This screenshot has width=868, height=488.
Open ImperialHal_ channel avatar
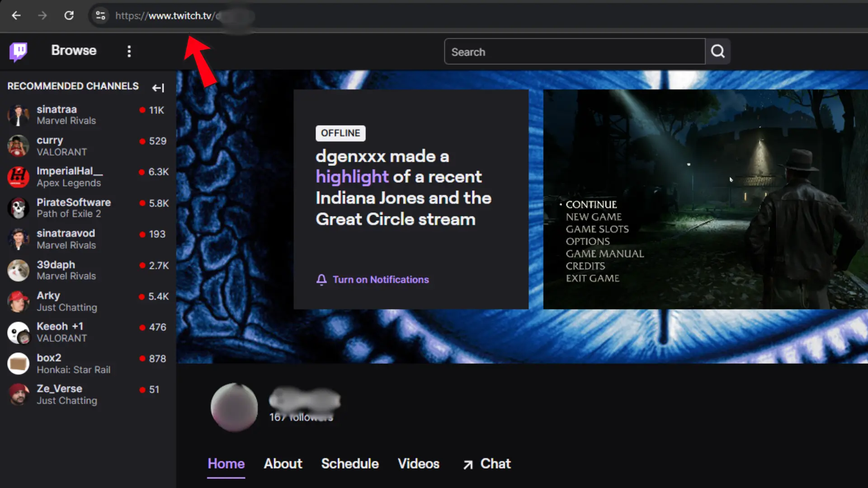[19, 177]
